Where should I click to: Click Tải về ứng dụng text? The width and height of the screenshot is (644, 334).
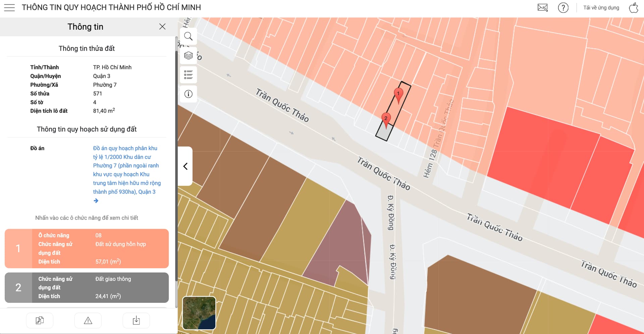[x=601, y=8]
